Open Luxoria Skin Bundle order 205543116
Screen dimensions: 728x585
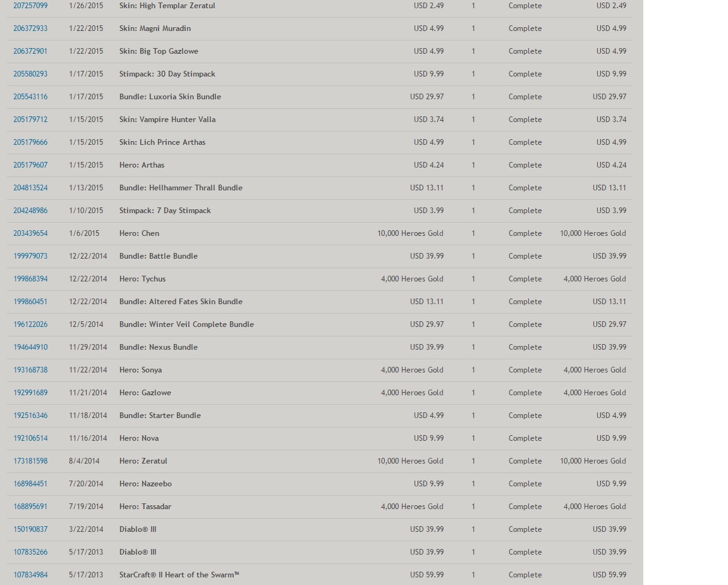(x=30, y=97)
